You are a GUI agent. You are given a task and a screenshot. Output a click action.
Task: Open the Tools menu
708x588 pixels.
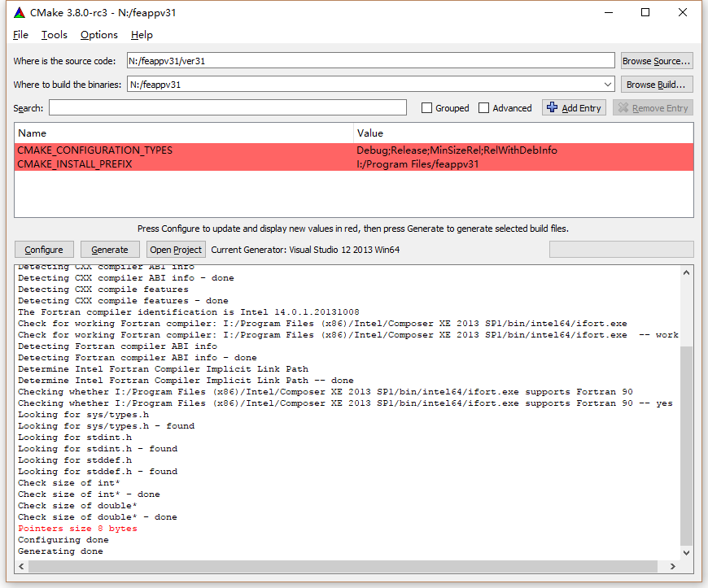[x=55, y=35]
